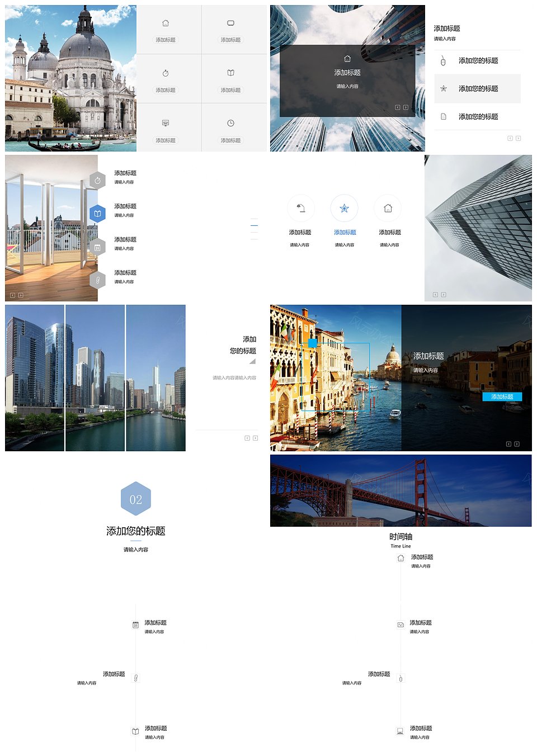Click the home icon in the gray grid

click(x=166, y=23)
